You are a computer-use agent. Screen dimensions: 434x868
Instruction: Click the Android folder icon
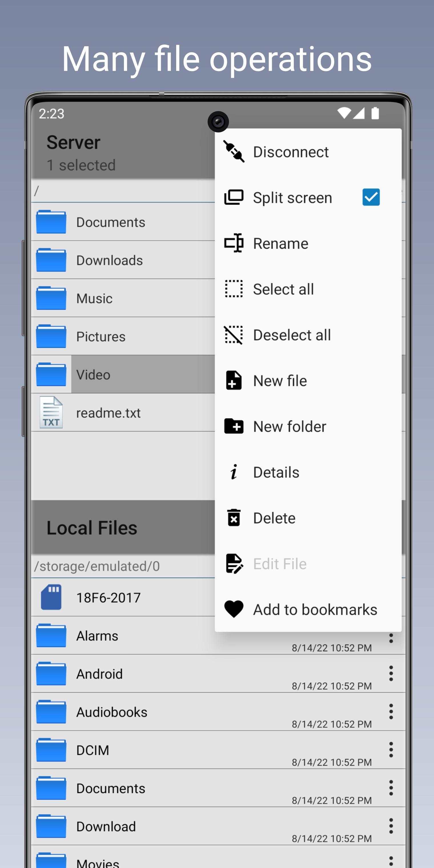point(51,674)
